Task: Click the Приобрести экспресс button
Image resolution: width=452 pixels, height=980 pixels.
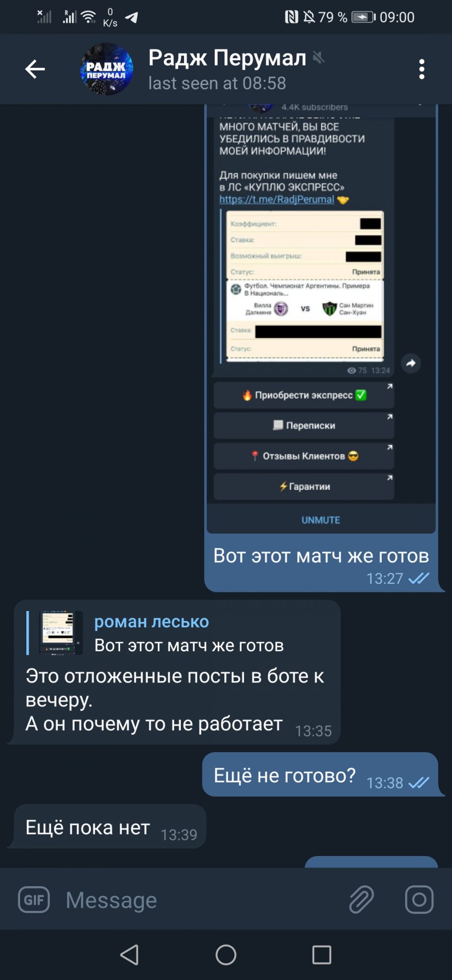Action: pyautogui.click(x=304, y=395)
